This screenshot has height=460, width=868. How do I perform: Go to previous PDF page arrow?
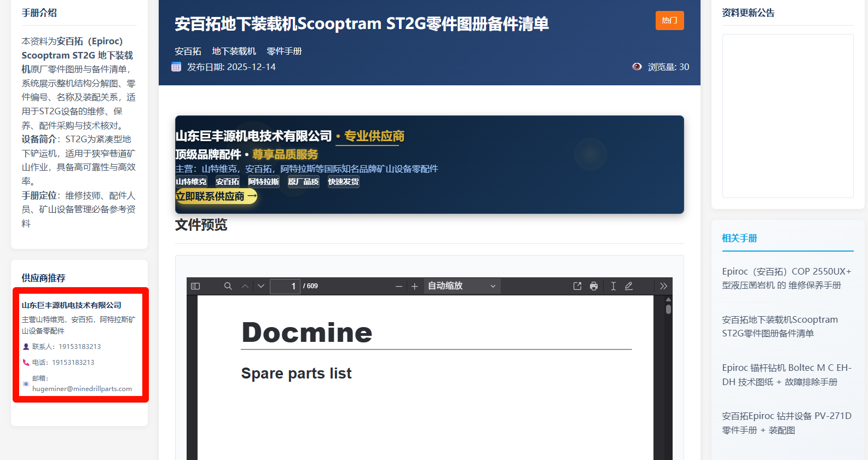click(x=245, y=286)
